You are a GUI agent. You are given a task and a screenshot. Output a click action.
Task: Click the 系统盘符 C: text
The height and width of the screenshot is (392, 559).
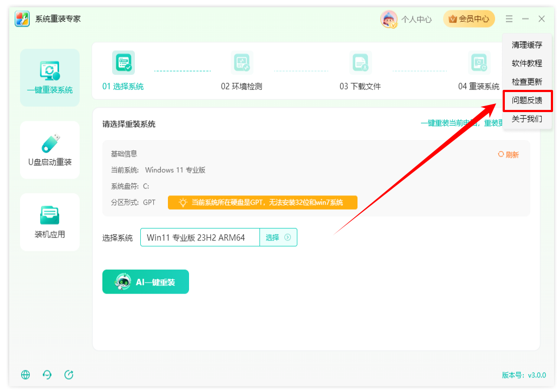tap(130, 186)
